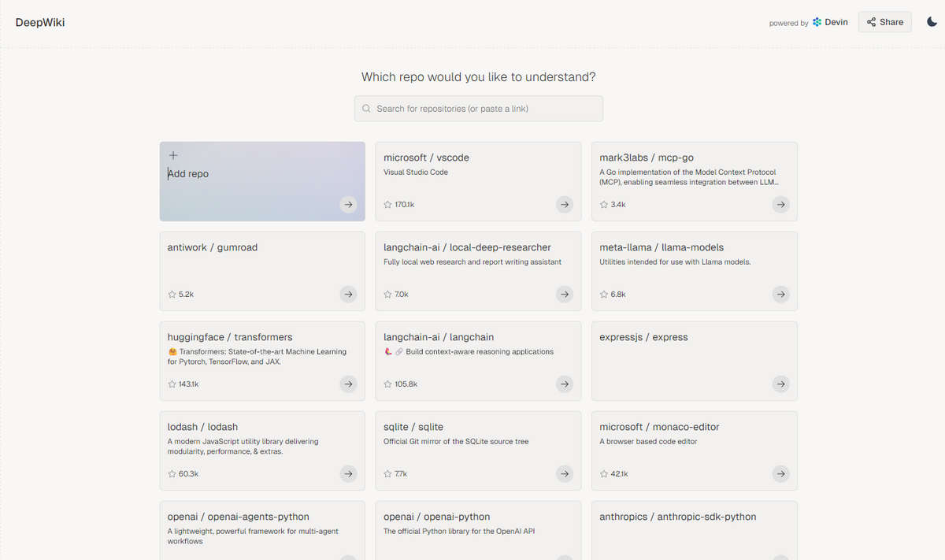The image size is (945, 560).
Task: Click the plus icon in Add repo card
Action: point(173,156)
